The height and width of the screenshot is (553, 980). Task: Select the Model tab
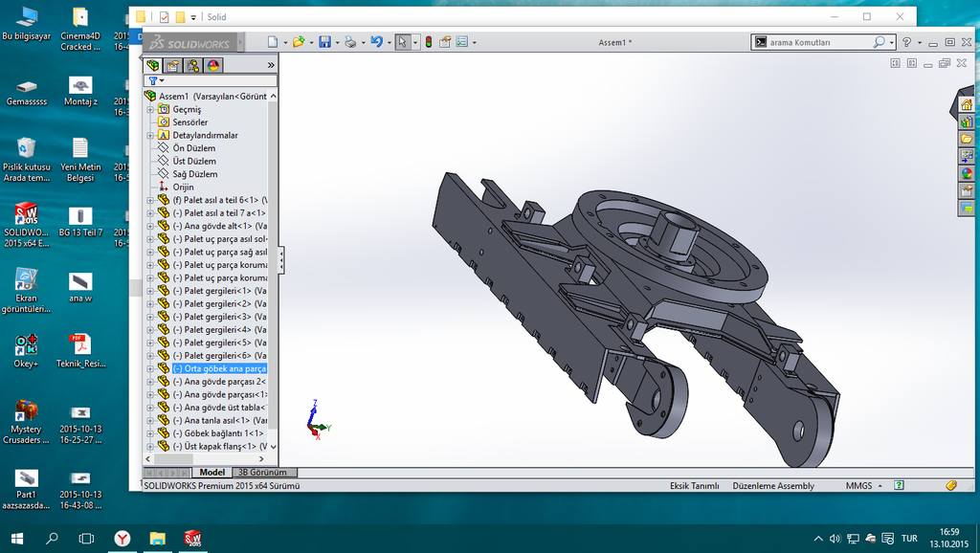(212, 473)
